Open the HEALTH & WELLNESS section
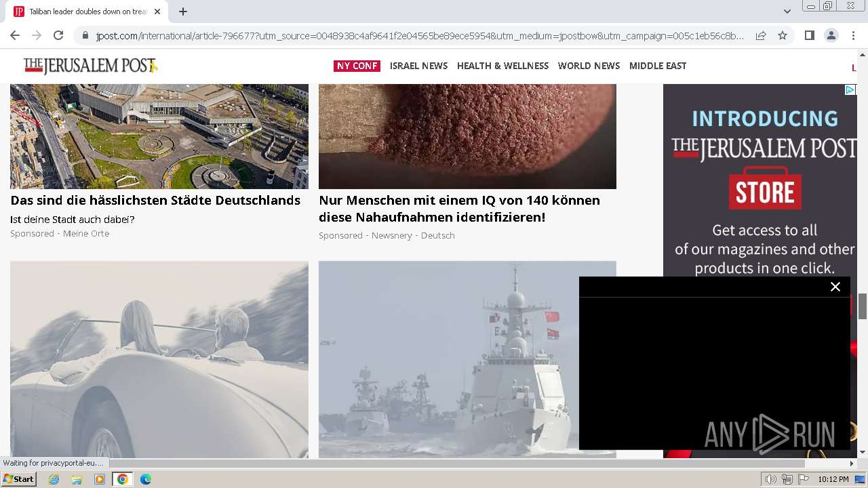The image size is (868, 488). pyautogui.click(x=502, y=66)
